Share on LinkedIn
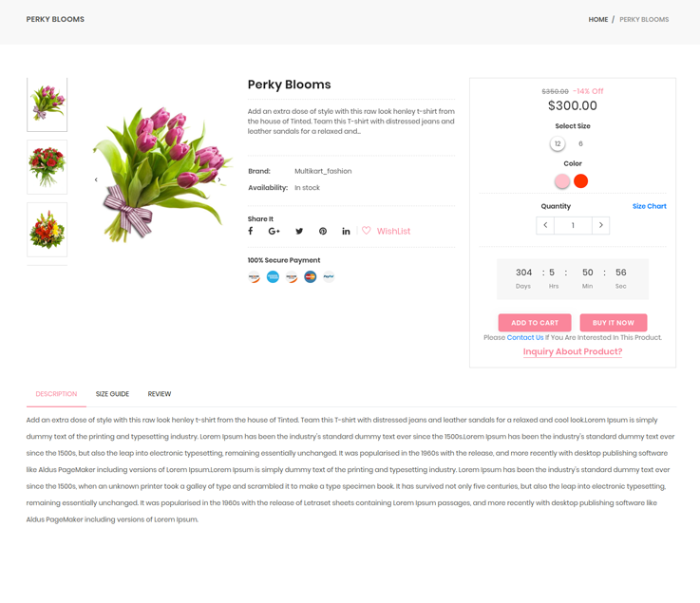This screenshot has height=603, width=700. click(x=346, y=231)
